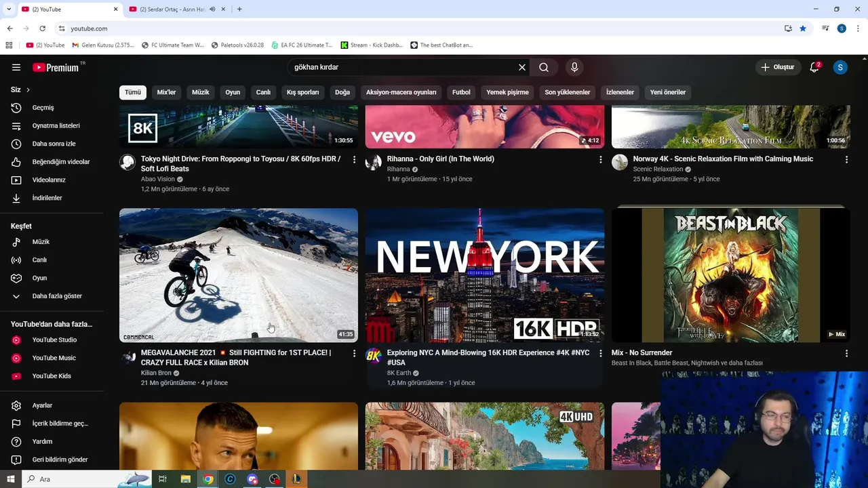
Task: Open the account avatar menu in YouTube
Action: pyautogui.click(x=840, y=67)
